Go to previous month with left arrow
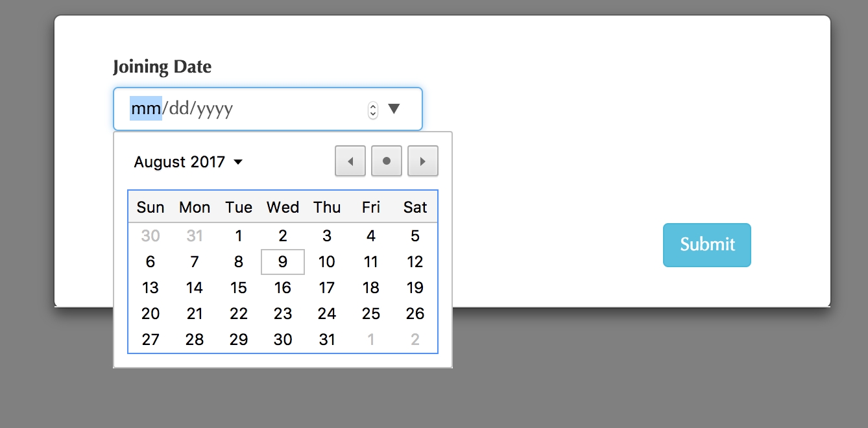This screenshot has height=428, width=868. (x=350, y=161)
